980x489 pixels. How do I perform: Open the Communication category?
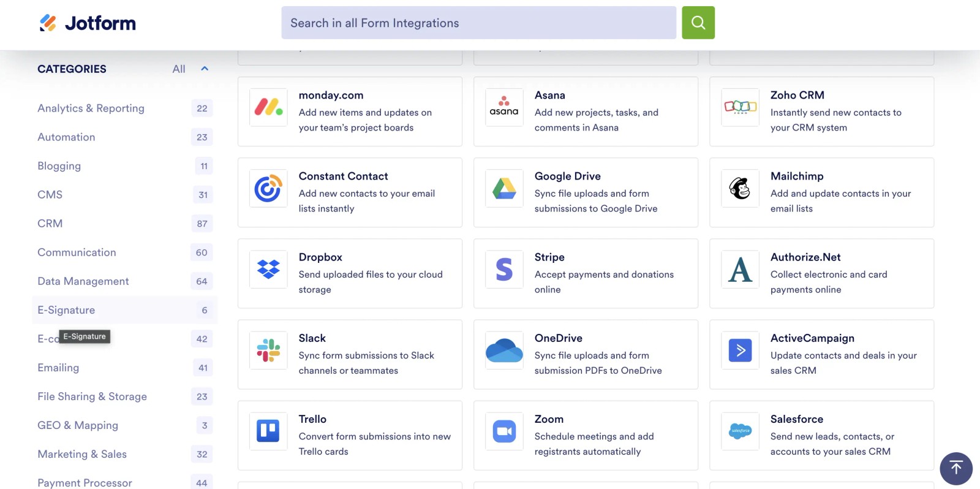click(125, 252)
